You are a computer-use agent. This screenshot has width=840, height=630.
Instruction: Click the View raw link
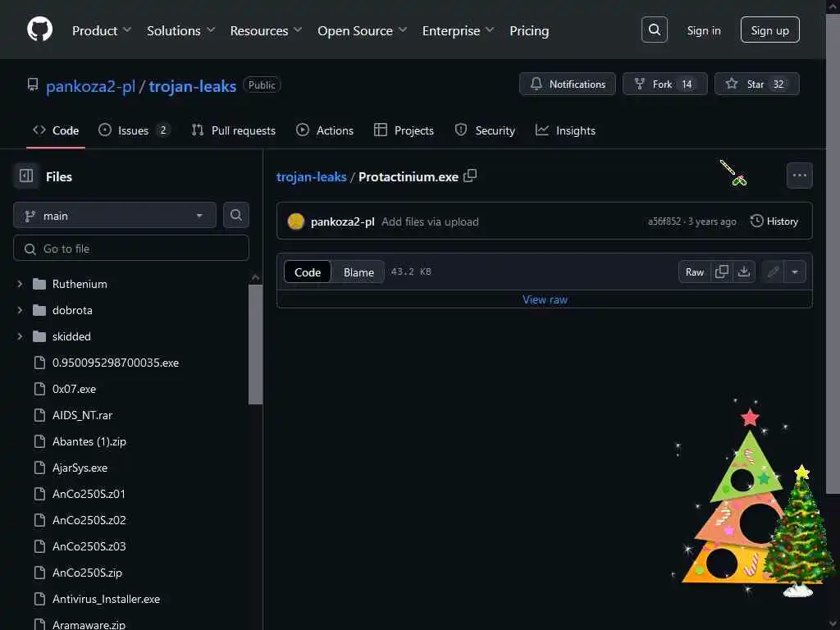tap(545, 299)
